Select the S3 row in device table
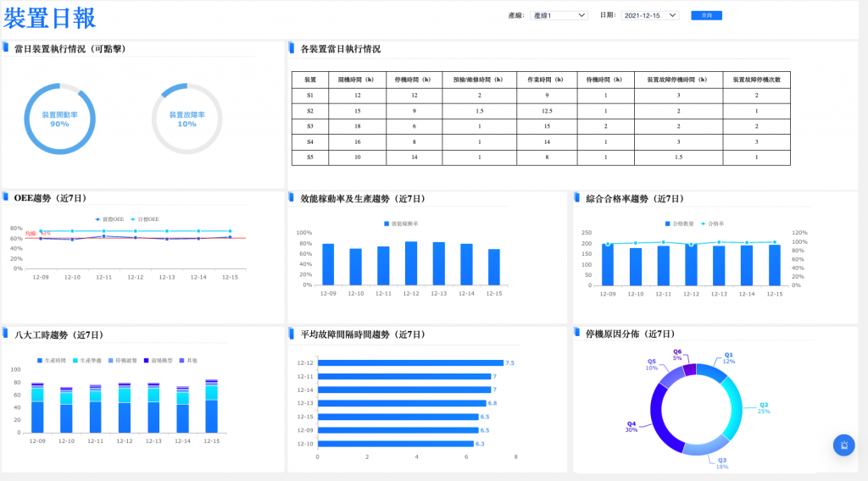Screen dimensions: 868x481 [x=310, y=126]
